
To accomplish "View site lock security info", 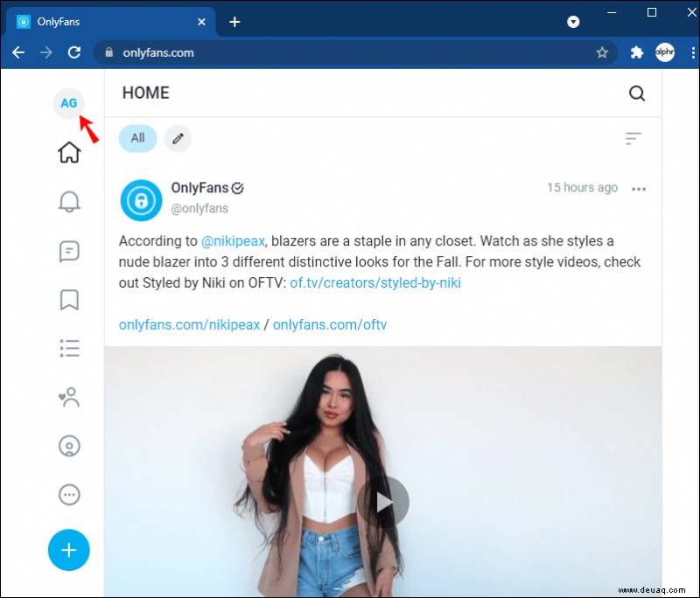I will click(108, 52).
